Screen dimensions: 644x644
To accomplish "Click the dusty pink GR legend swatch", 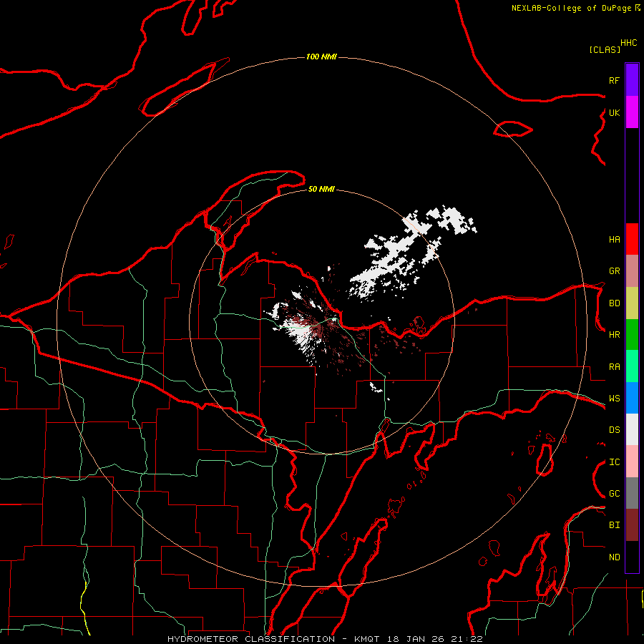I will [632, 271].
